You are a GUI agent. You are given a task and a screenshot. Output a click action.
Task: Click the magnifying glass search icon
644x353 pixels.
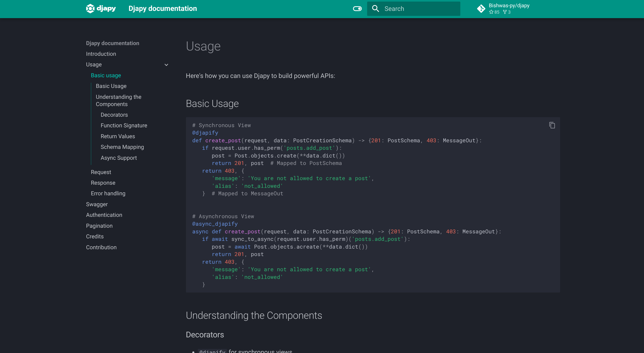(375, 8)
